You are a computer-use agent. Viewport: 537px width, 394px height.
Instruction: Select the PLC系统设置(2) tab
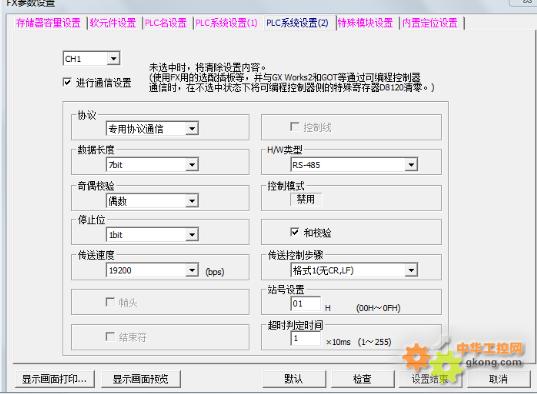coord(297,23)
